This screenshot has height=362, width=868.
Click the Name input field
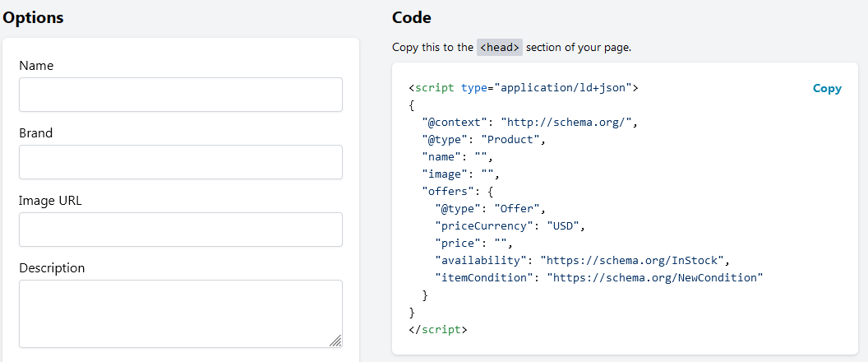tap(181, 95)
